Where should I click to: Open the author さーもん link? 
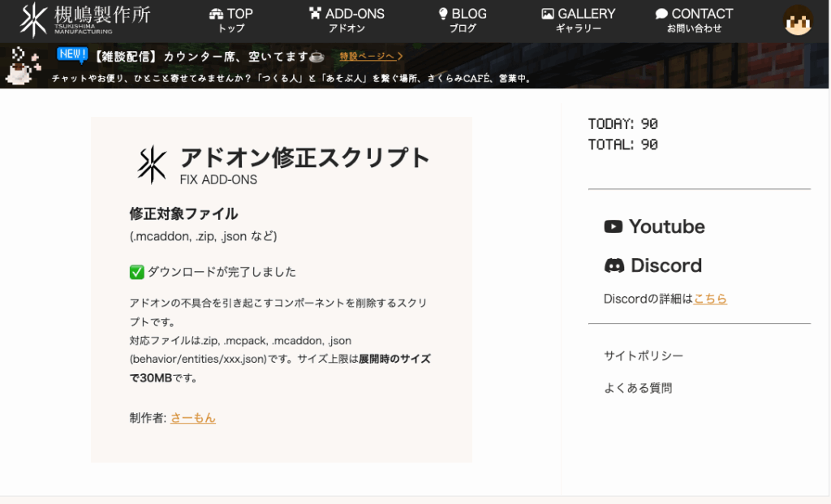193,418
